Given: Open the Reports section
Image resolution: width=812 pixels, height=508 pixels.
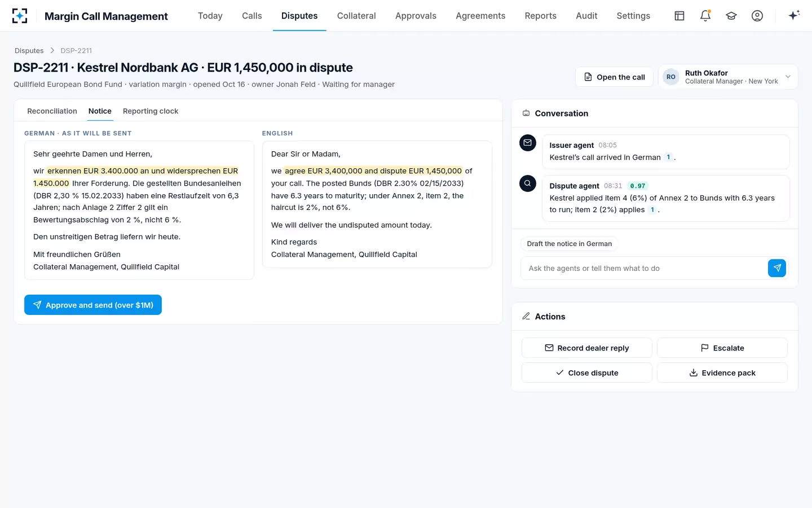Looking at the screenshot, I should [x=541, y=16].
